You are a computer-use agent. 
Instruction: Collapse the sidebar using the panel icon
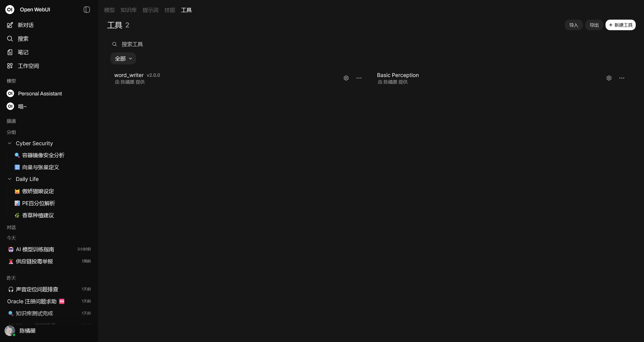coord(87,10)
